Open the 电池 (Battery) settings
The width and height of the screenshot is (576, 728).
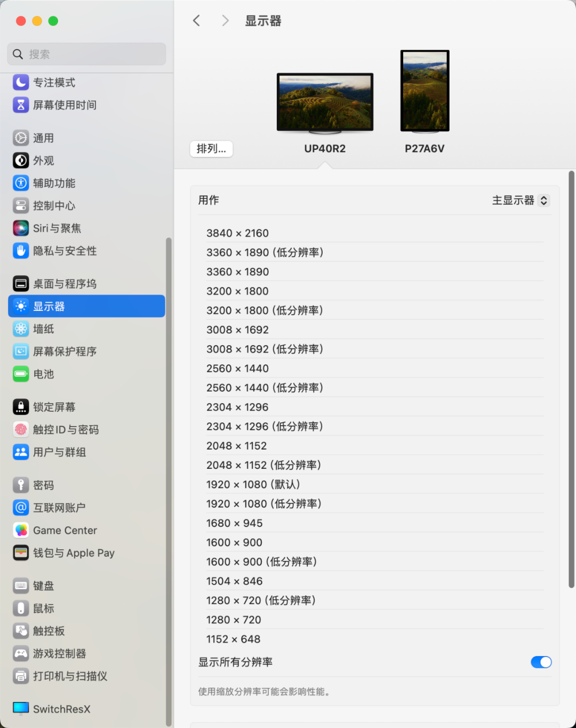(43, 374)
